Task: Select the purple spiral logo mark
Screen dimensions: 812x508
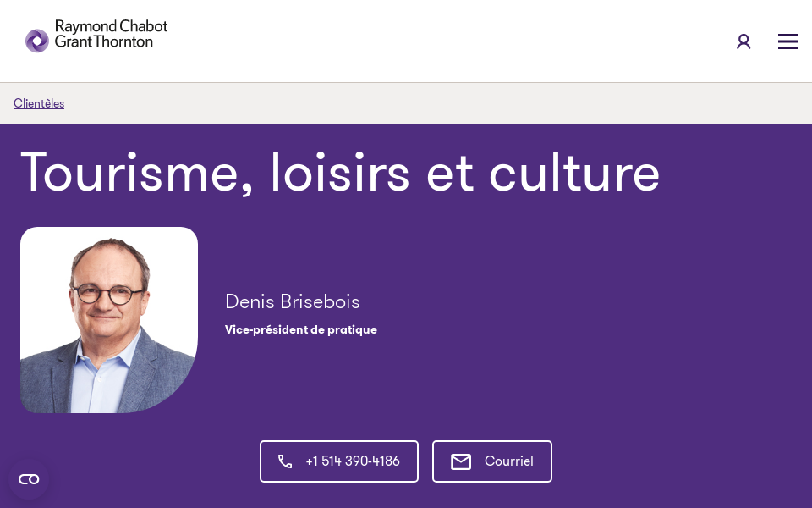Action: pyautogui.click(x=37, y=41)
